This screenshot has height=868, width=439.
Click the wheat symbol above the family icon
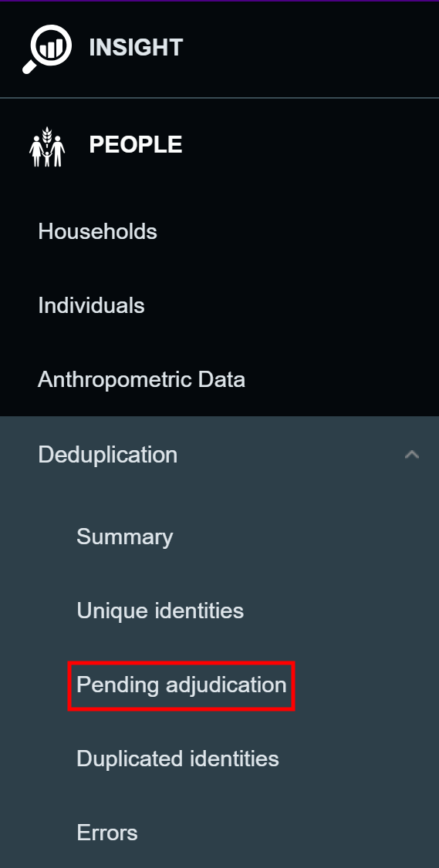click(48, 133)
